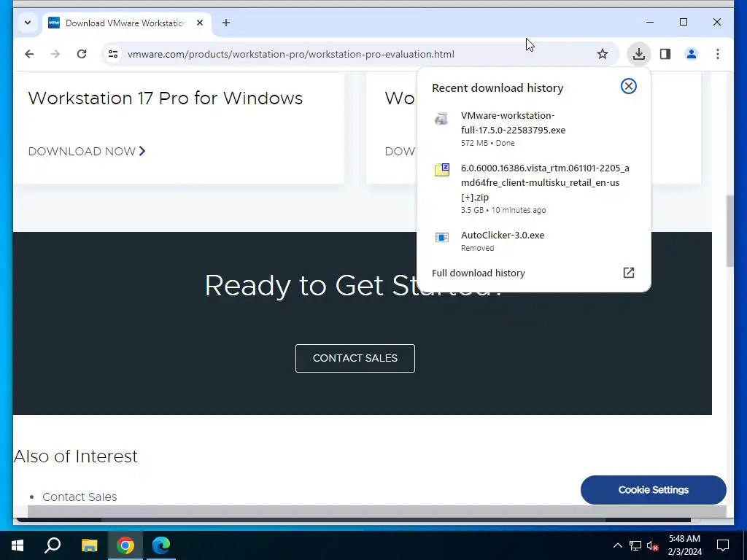Show hidden system tray icons
This screenshot has height=560, width=747.
pos(617,545)
